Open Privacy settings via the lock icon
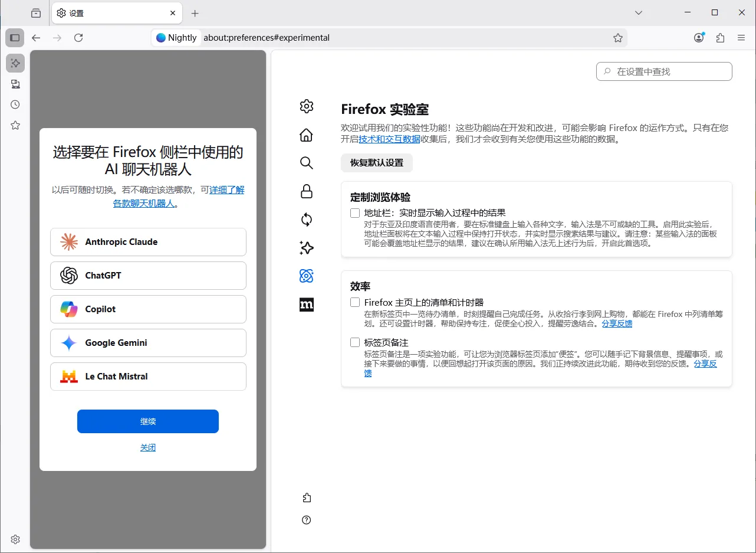 306,191
